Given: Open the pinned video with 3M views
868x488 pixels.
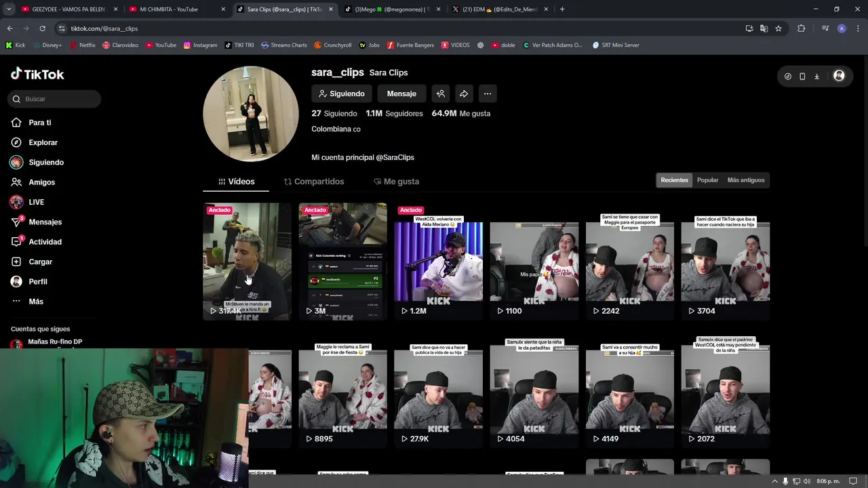Looking at the screenshot, I should click(x=342, y=262).
